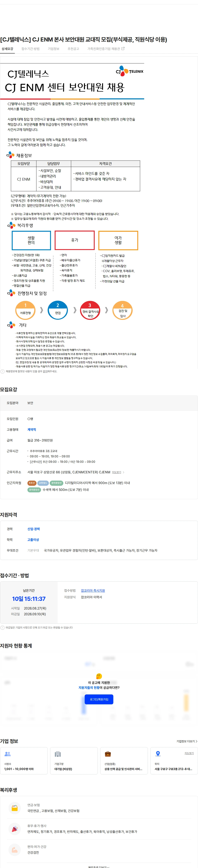Open 기업정보 더보기 link

point(187,741)
